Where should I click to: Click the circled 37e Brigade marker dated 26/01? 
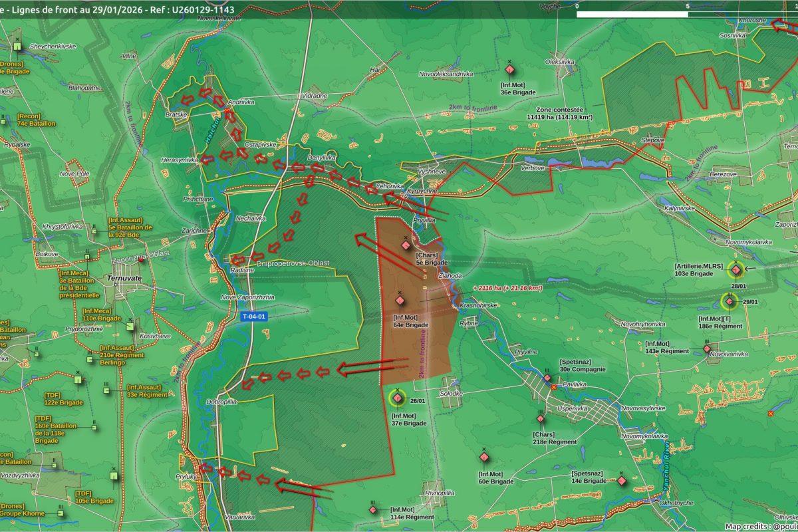click(398, 398)
